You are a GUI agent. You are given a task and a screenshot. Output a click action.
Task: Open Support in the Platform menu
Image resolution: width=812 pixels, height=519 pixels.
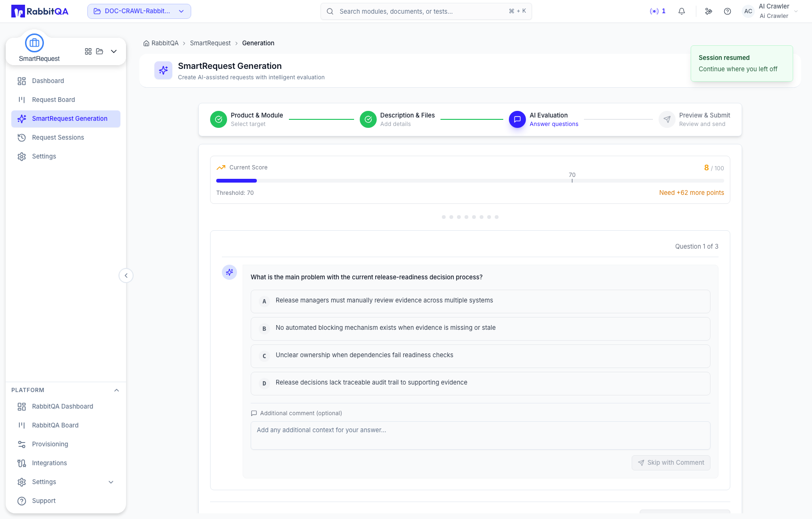pos(66,501)
